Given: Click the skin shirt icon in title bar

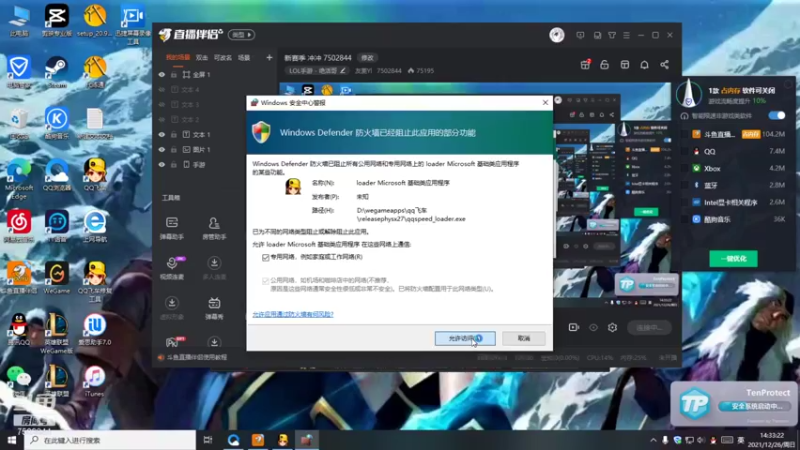Looking at the screenshot, I should [x=612, y=35].
